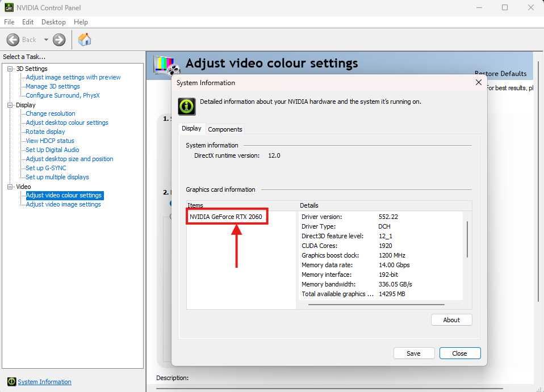Open the Back history dropdown arrow
544x392 pixels.
(46, 40)
